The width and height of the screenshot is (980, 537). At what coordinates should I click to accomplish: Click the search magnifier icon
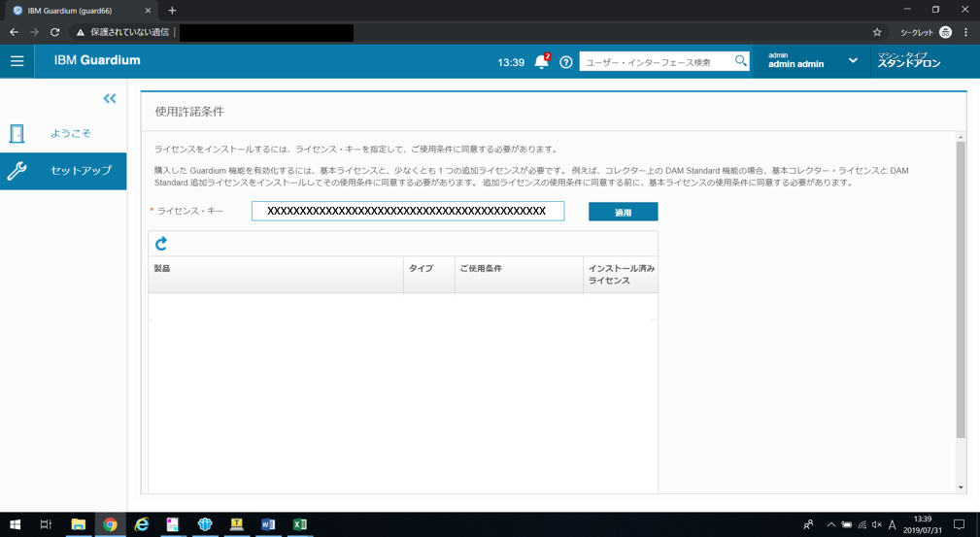[x=741, y=60]
